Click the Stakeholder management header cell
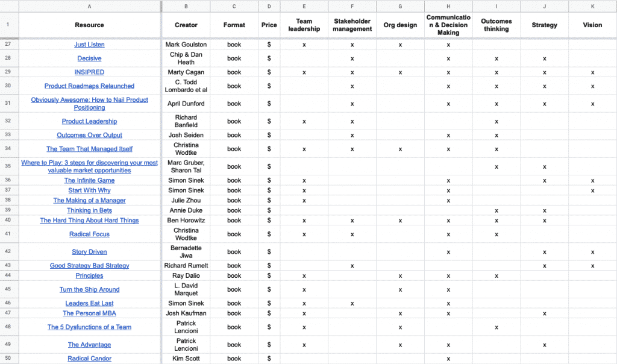This screenshot has height=364, width=617. coord(352,25)
